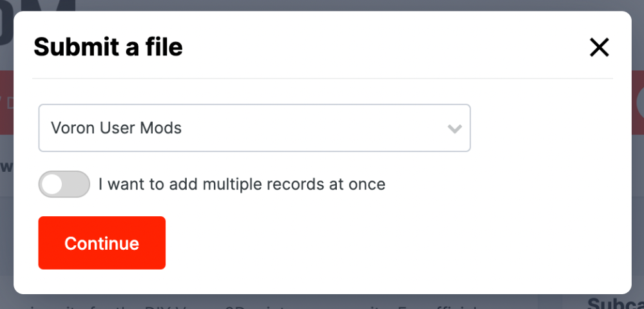Select the 'I want to add multiple records at once' label
The image size is (644, 309).
click(x=242, y=184)
